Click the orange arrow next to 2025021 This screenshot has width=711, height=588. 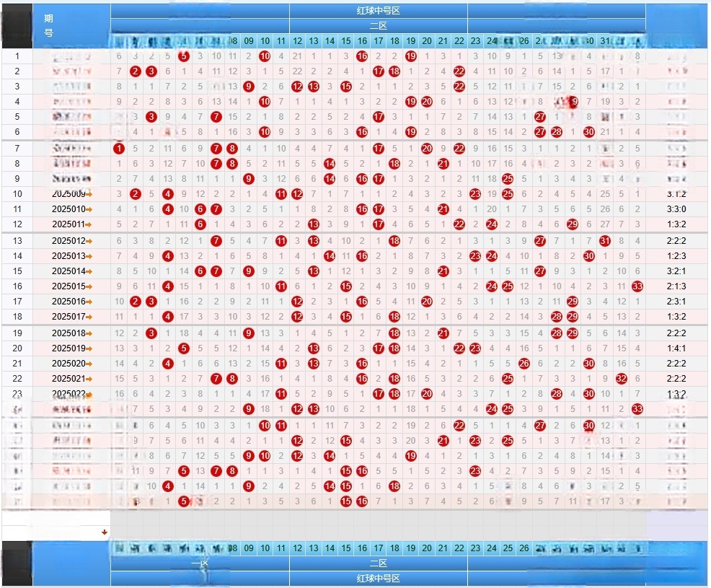click(x=89, y=379)
